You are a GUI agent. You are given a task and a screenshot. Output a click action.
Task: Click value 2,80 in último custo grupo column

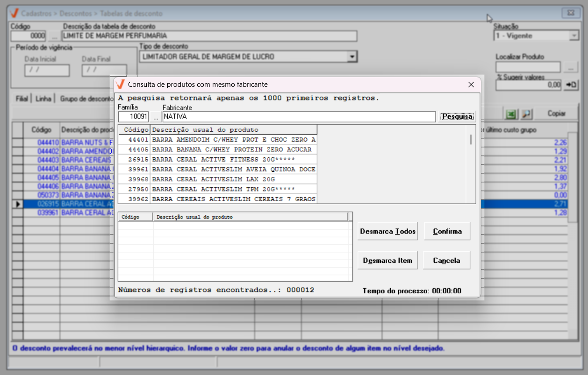pos(560,177)
